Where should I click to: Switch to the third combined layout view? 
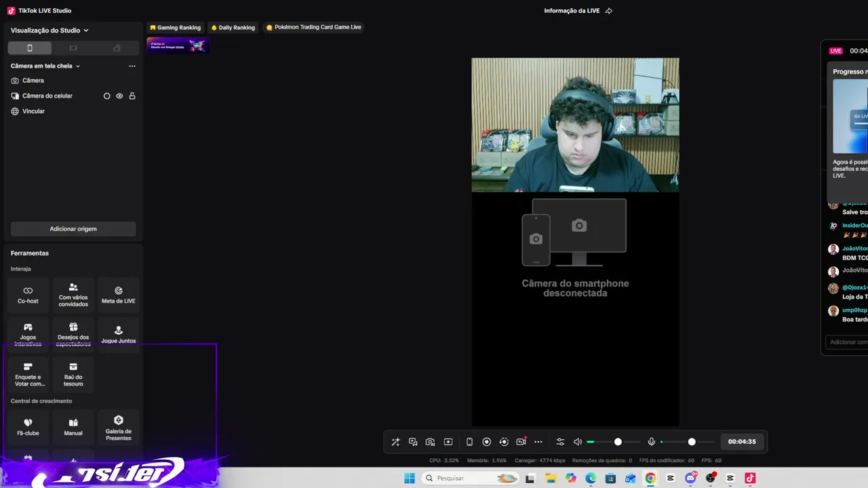coord(117,48)
